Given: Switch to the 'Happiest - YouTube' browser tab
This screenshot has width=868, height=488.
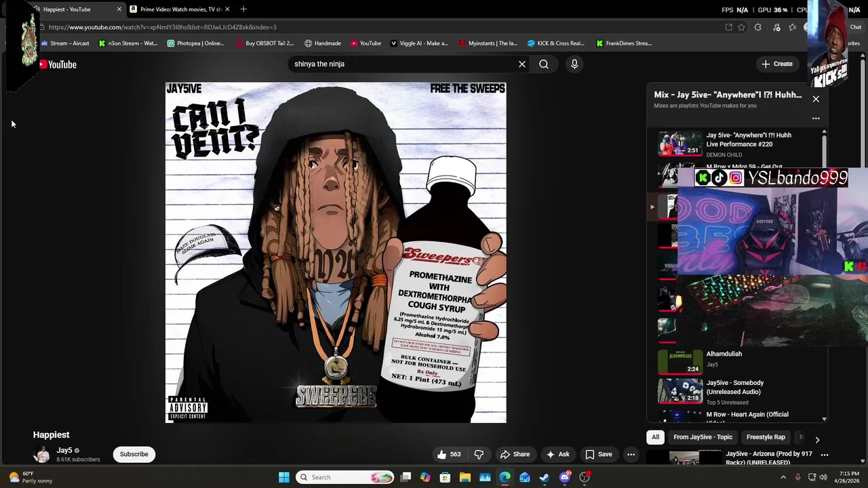Looking at the screenshot, I should (x=66, y=9).
